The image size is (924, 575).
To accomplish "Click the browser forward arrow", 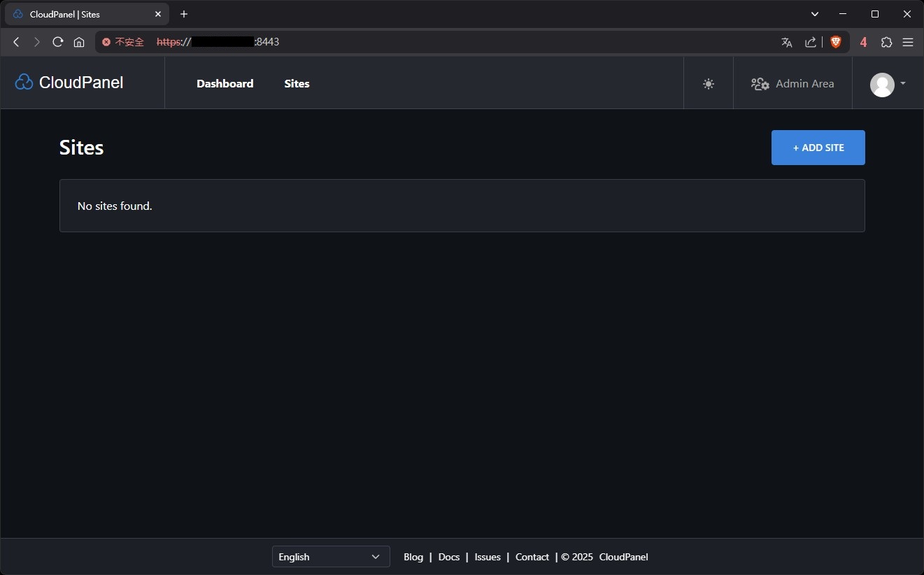I will click(37, 42).
